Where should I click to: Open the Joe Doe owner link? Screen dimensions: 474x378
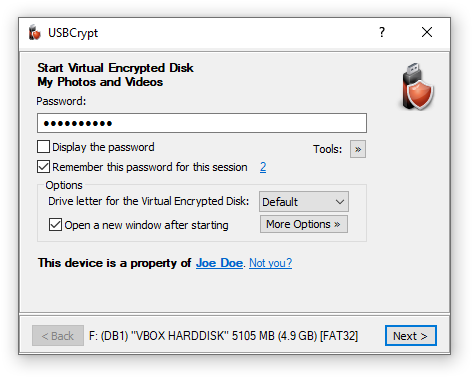point(219,263)
